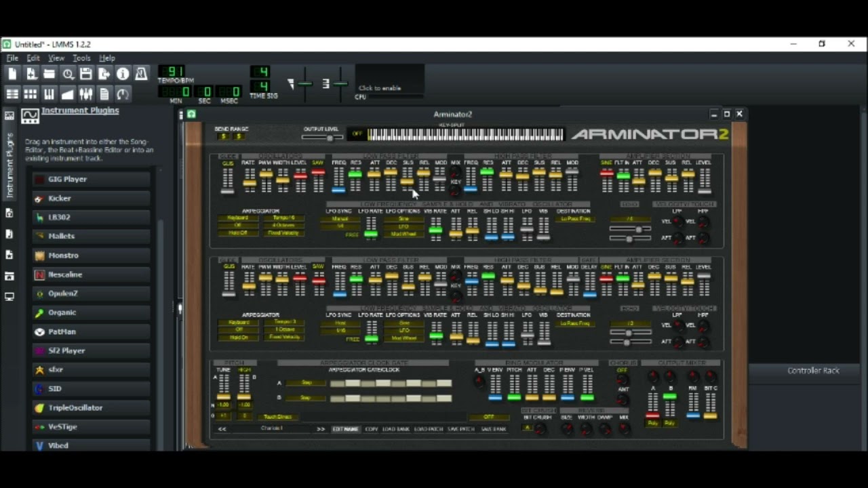Select the Kicker instrument plugin
The height and width of the screenshot is (488, 868).
tap(91, 198)
